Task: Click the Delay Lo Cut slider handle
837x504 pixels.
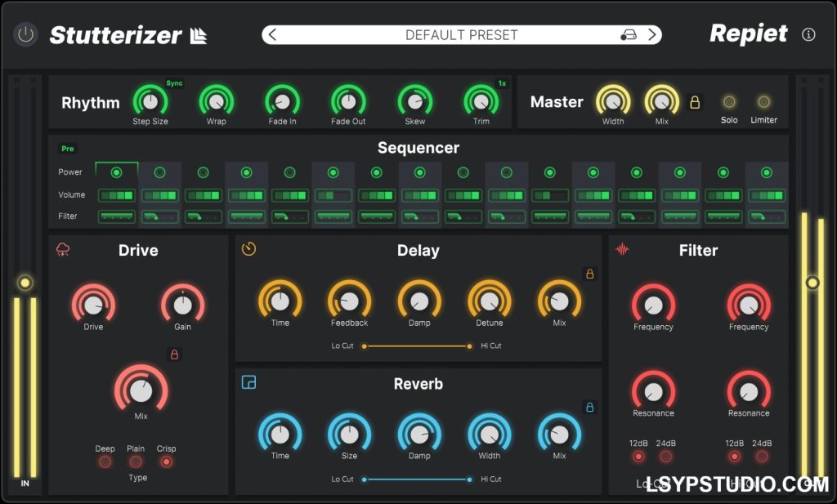Action: [x=364, y=346]
